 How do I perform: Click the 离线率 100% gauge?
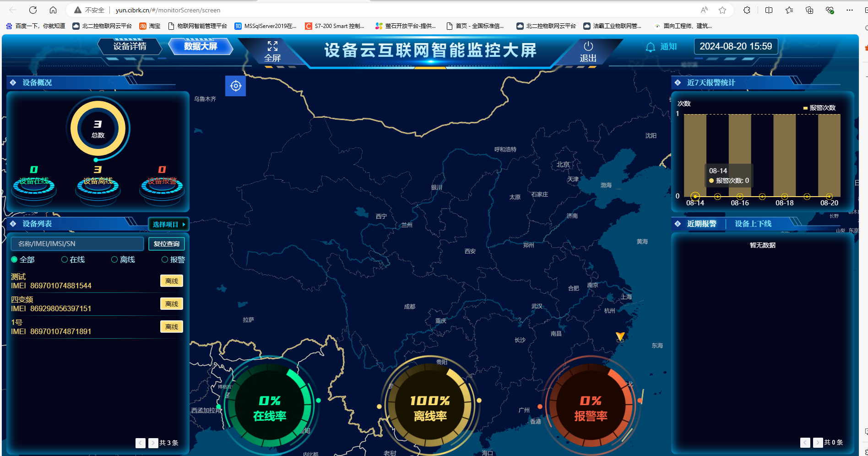tap(430, 406)
